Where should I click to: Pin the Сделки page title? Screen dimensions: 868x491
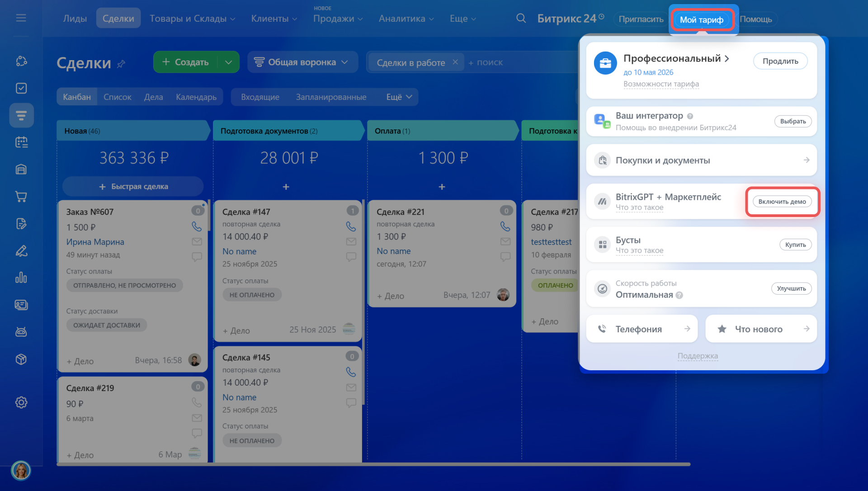coord(121,64)
